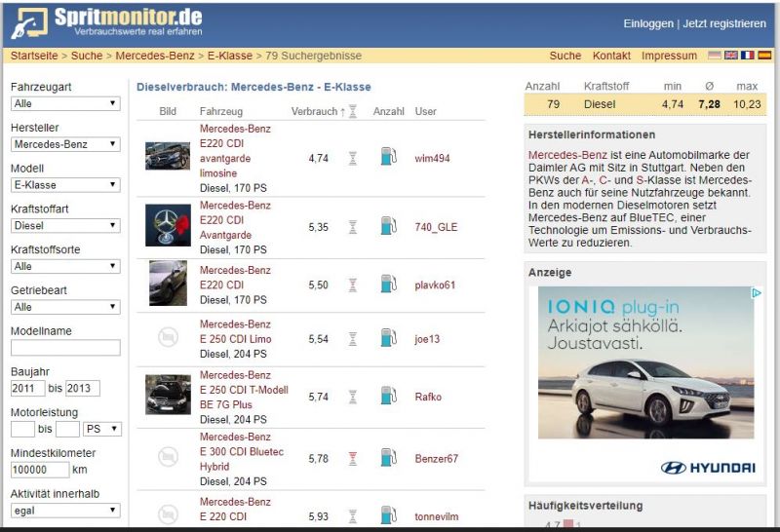Open fuel pump icon for 740_GLE
780x532 pixels.
pyautogui.click(x=388, y=226)
